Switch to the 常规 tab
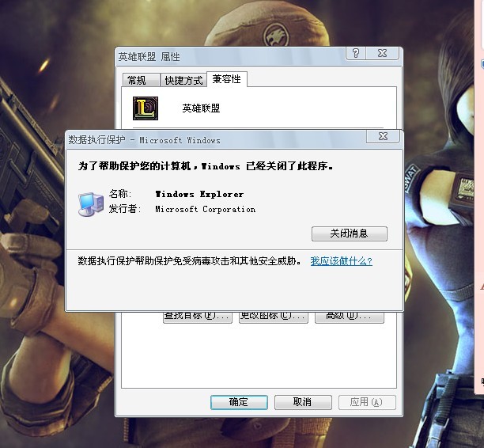The width and height of the screenshot is (484, 448). click(141, 80)
